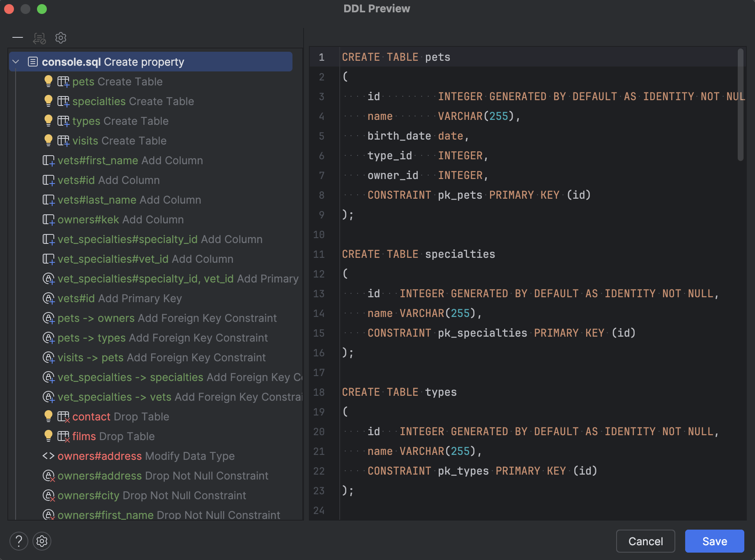
Task: Click the modify data type icon beside owners#address
Action: point(48,456)
